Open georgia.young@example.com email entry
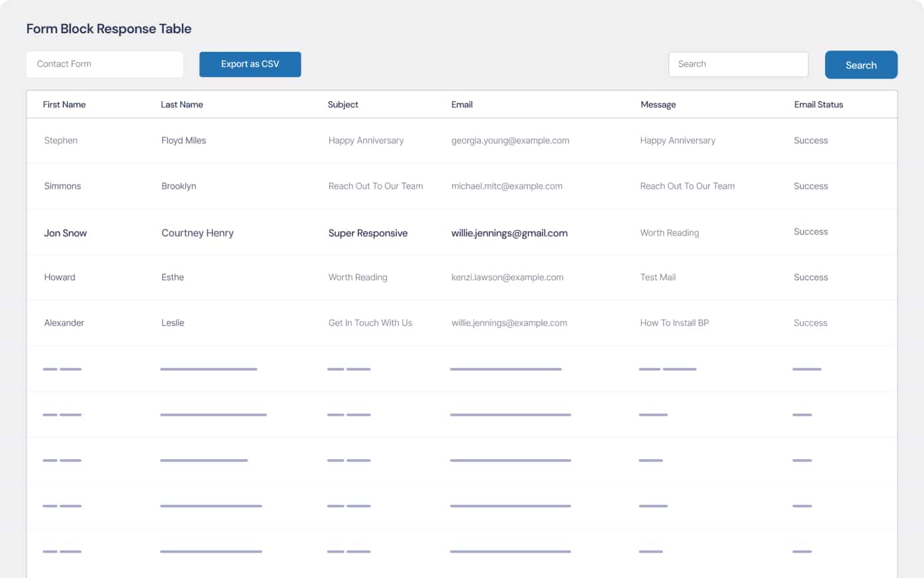This screenshot has height=578, width=924. tap(510, 141)
